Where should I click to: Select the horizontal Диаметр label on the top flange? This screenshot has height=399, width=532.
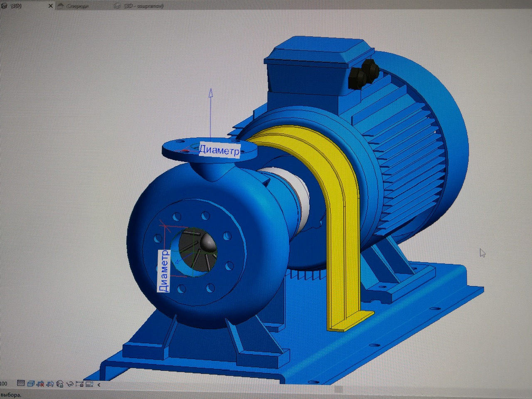point(219,150)
